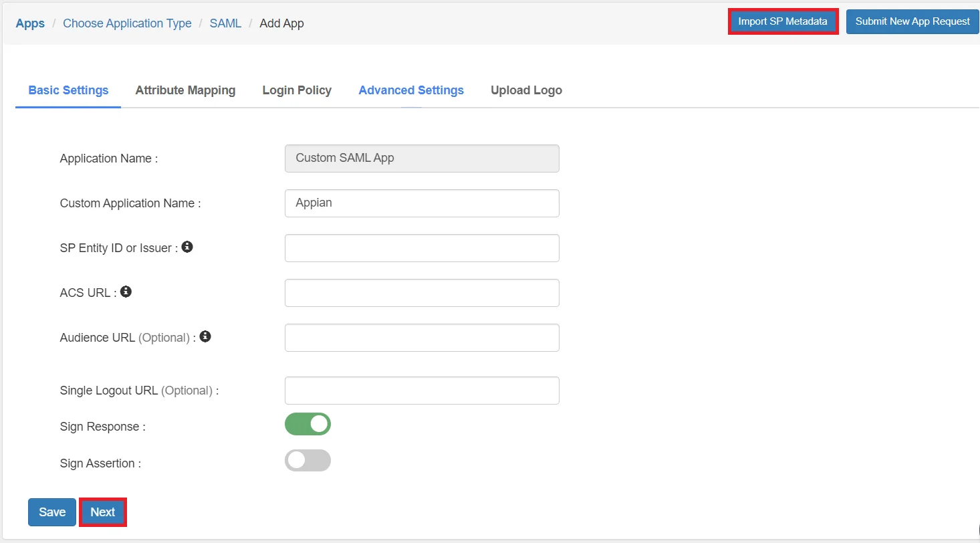Viewport: 980px width, 543px height.
Task: Switch to Attribute Mapping tab
Action: click(185, 90)
